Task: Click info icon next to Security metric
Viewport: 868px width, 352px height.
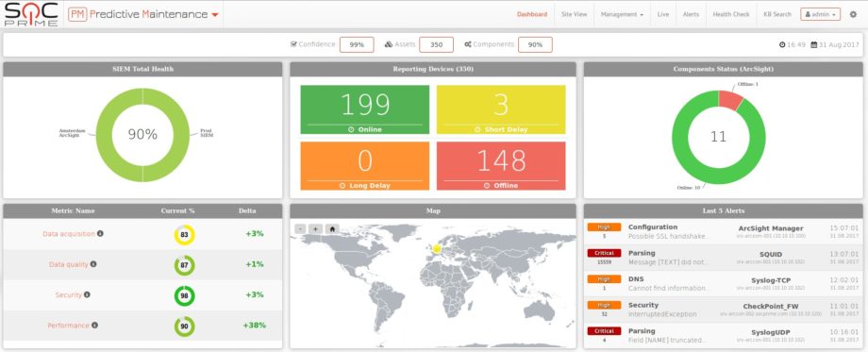Action: [x=87, y=294]
